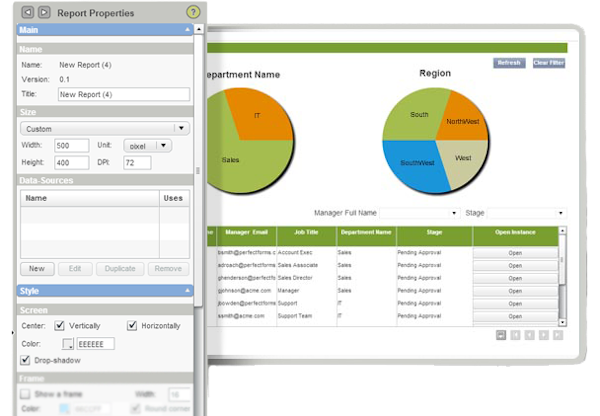Viewport: 600px width, 416px height.
Task: Click the export icon below the table
Action: [501, 335]
